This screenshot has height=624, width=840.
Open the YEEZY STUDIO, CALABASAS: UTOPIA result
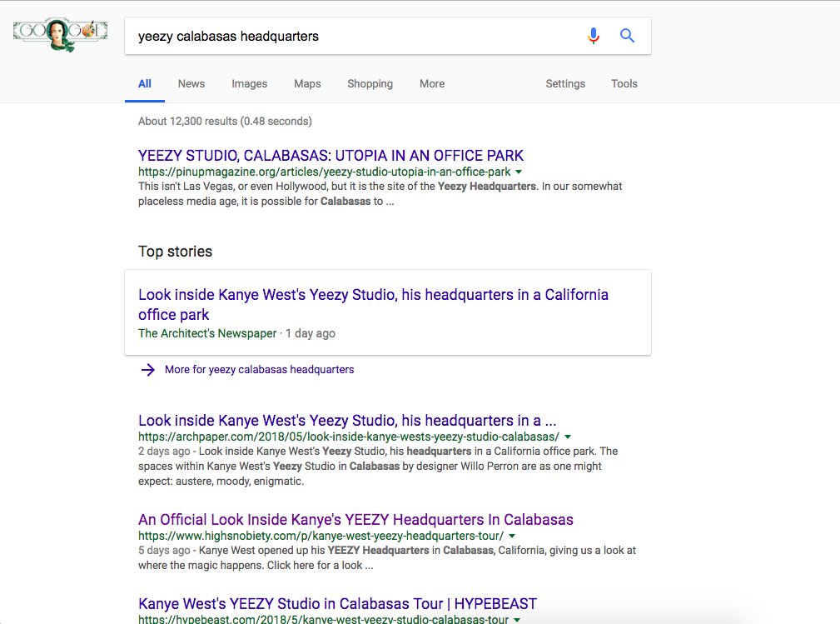[x=331, y=156]
